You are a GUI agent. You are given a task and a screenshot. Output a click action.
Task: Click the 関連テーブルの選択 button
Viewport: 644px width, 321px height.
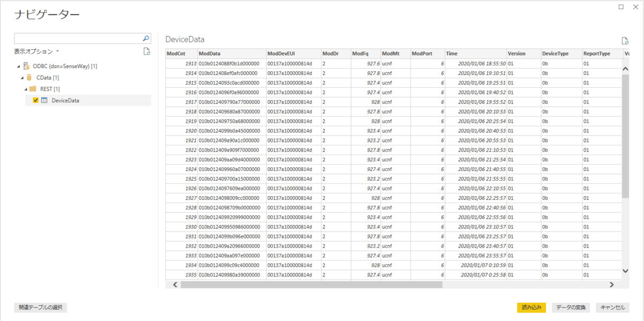pos(40,308)
